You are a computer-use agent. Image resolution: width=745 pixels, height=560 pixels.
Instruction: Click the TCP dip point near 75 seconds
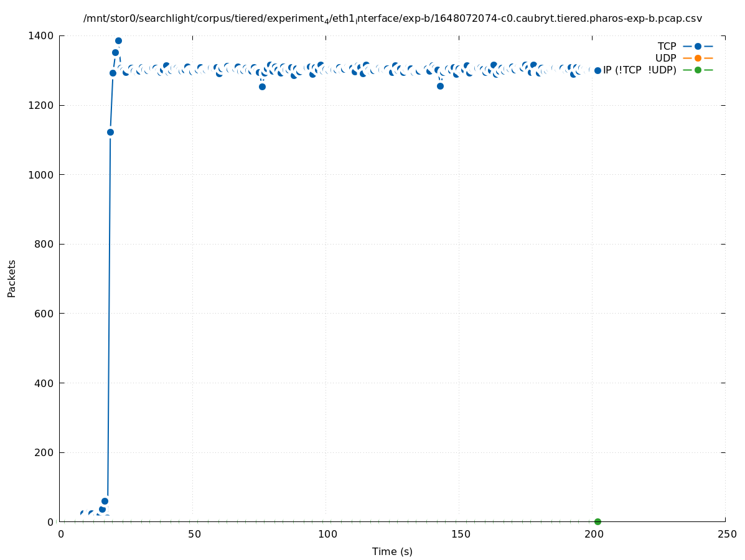point(262,86)
